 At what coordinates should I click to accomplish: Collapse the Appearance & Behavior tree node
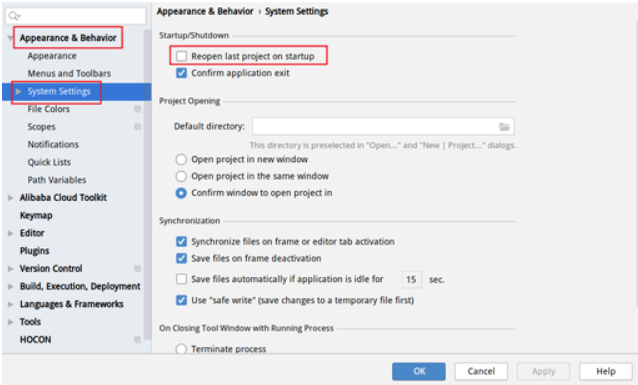11,38
